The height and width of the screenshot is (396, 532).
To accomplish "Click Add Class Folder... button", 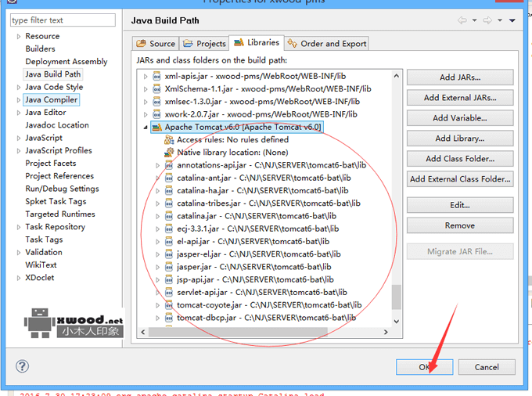I will (x=460, y=159).
